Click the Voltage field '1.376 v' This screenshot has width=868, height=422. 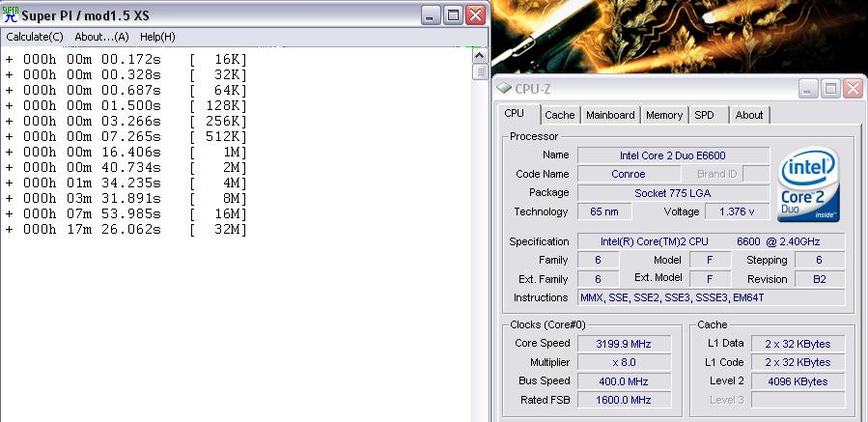(x=737, y=211)
